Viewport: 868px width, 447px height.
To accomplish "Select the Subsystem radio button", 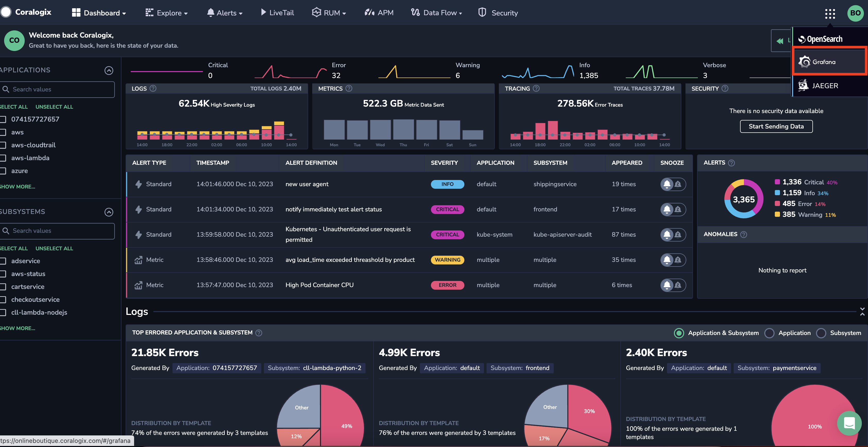I will (x=821, y=333).
